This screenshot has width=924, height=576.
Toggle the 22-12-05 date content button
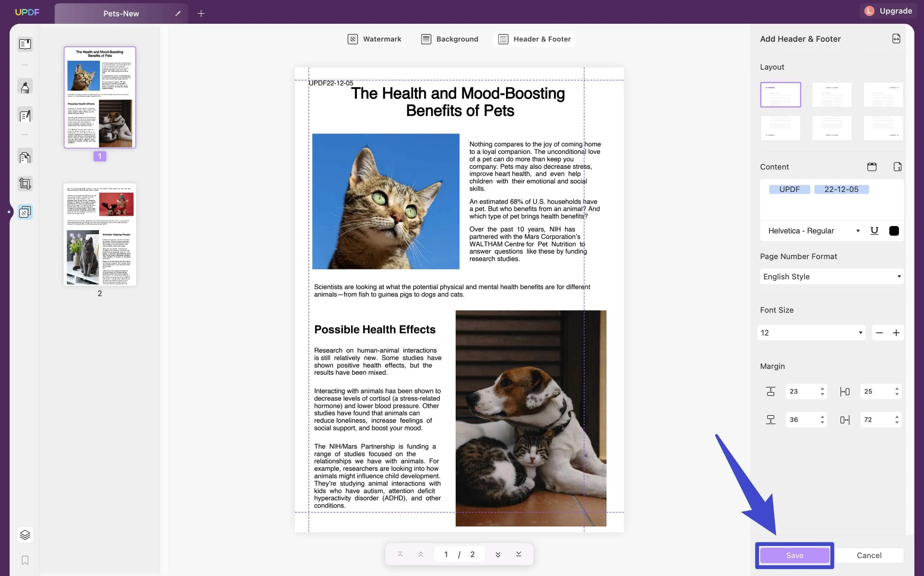840,189
